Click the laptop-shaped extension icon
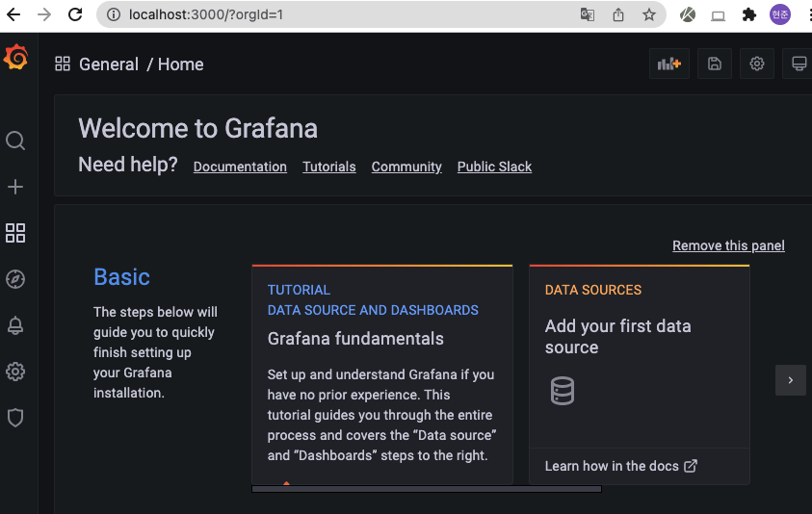 point(719,16)
